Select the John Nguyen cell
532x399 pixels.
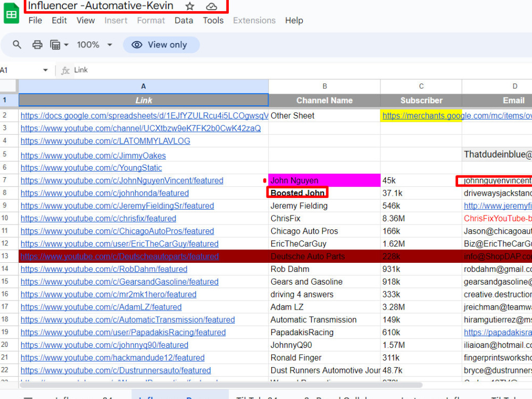coord(325,180)
